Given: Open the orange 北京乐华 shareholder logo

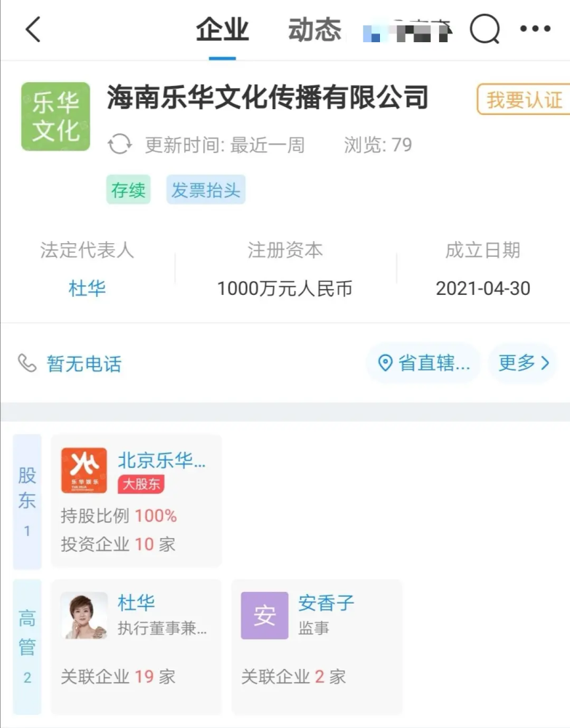Looking at the screenshot, I should 84,470.
